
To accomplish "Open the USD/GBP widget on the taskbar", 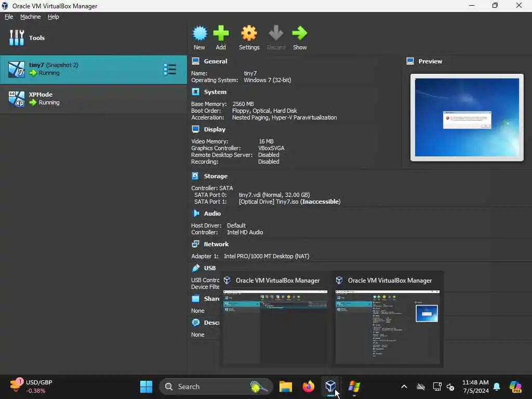I will click(x=31, y=387).
